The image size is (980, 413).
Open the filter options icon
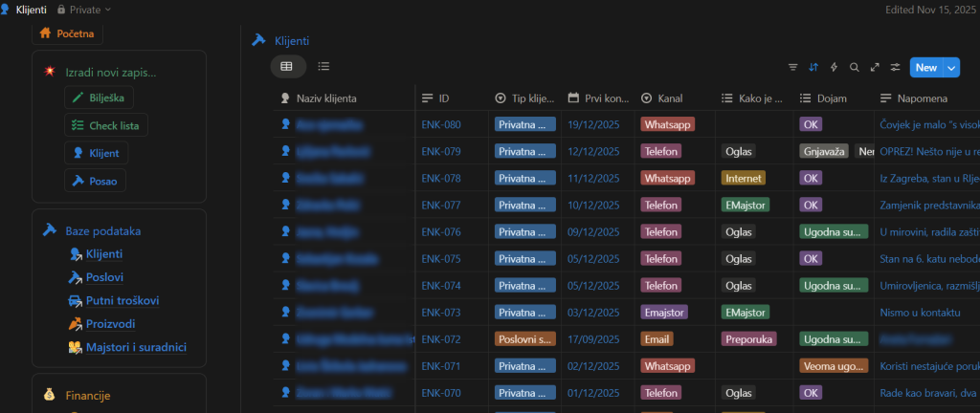[792, 67]
